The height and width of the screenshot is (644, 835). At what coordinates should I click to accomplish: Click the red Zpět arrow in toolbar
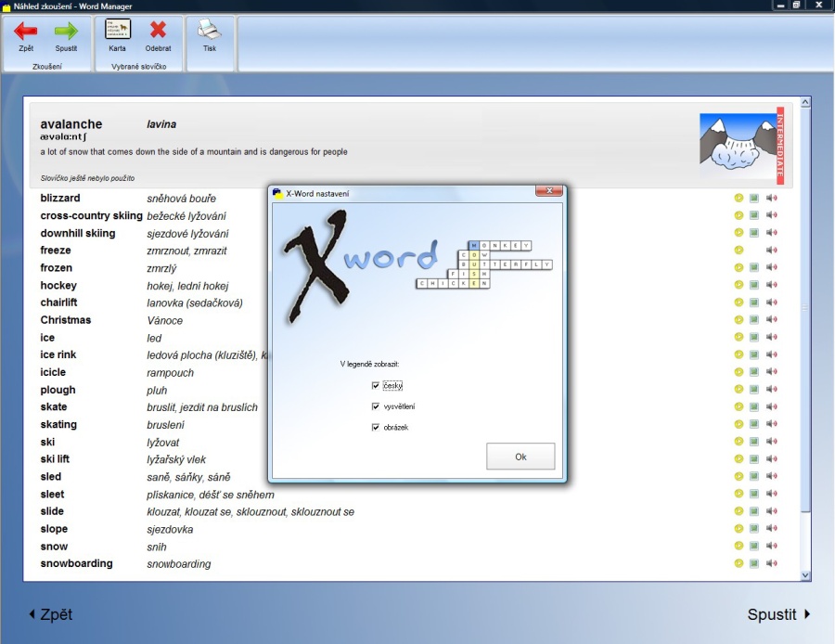click(25, 32)
